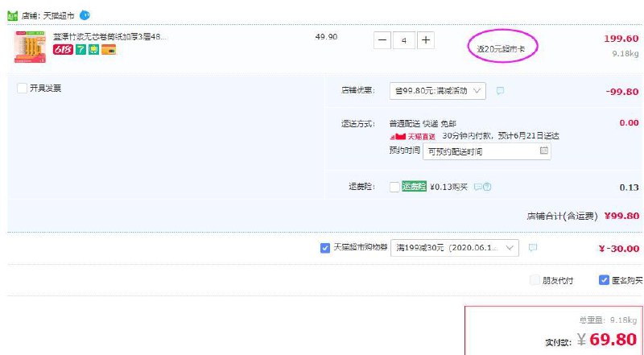Viewport: 644px width, 355px height.
Task: Open the blue Wangwang chat icon beside 天猫超市
Action: [85, 15]
